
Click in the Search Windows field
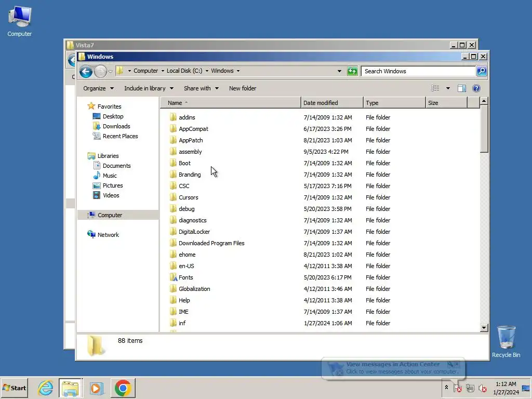tap(419, 71)
